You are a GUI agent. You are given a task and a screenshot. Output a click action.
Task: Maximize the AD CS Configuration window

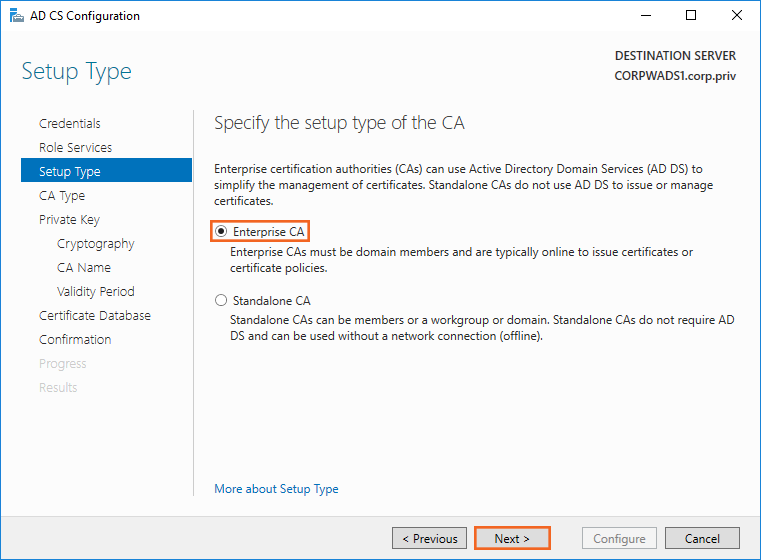click(x=691, y=16)
